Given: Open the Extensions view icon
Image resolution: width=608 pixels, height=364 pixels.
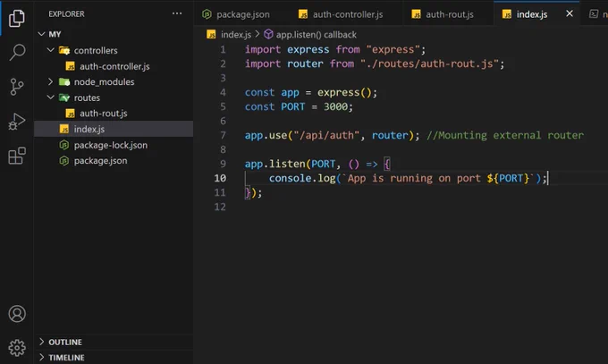Looking at the screenshot, I should coord(17,156).
